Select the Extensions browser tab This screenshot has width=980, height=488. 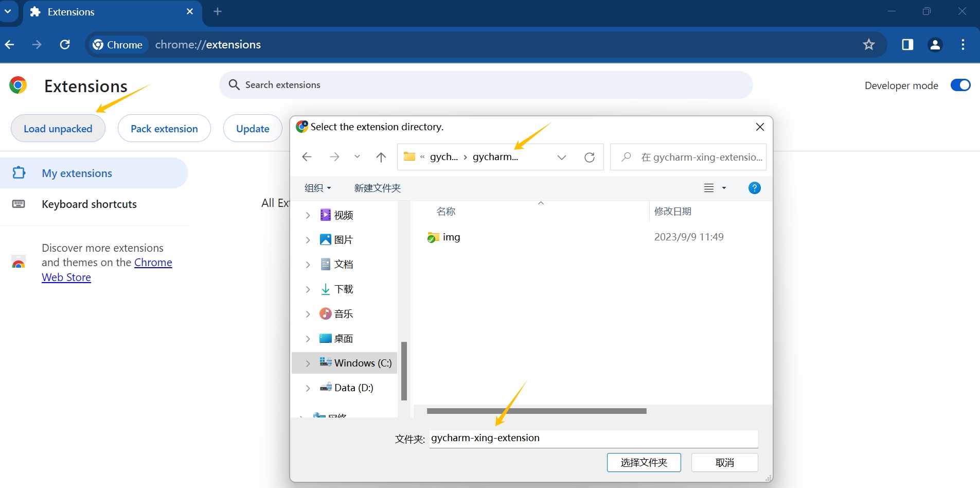112,12
